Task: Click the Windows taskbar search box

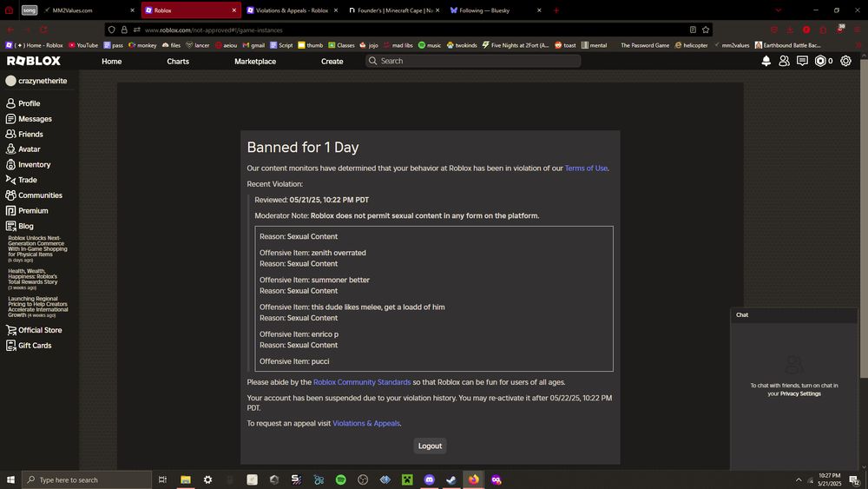Action: tap(87, 479)
